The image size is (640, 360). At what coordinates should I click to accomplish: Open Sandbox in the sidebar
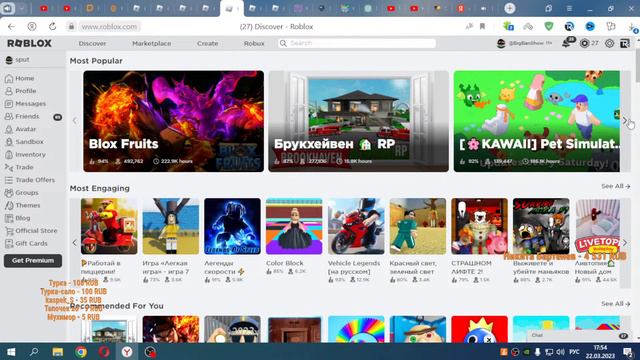(x=24, y=142)
